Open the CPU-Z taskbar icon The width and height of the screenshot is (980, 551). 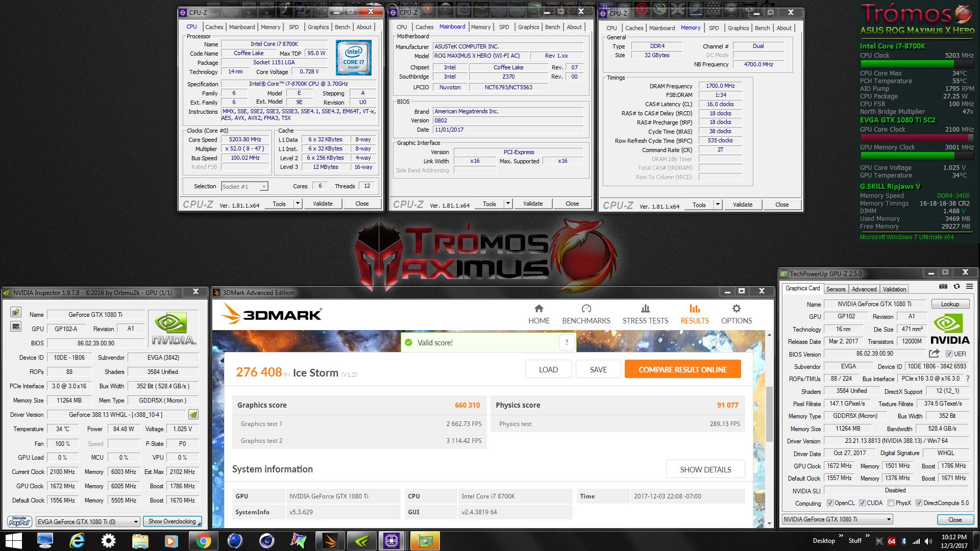[x=392, y=541]
